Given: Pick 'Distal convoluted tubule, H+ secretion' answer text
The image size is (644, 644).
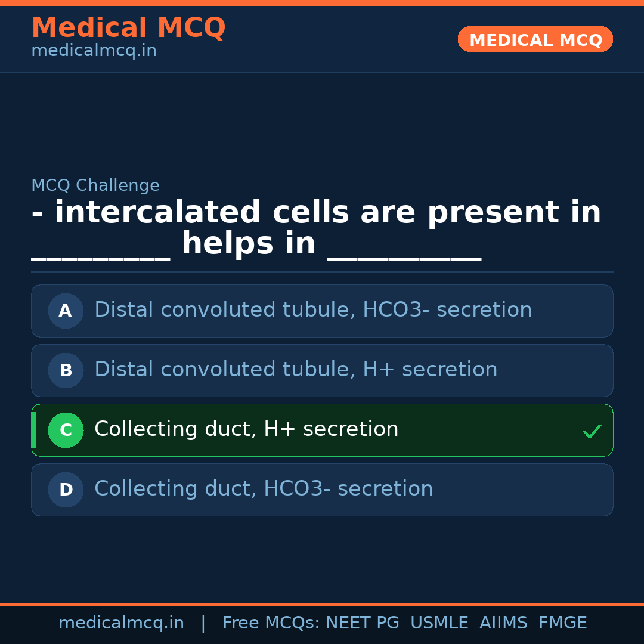Looking at the screenshot, I should (x=296, y=370).
